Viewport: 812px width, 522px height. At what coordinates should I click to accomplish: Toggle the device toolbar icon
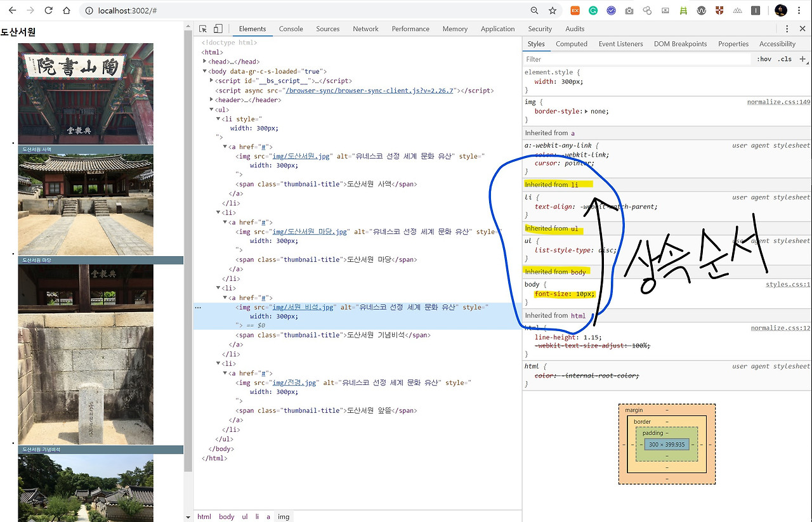pos(218,29)
